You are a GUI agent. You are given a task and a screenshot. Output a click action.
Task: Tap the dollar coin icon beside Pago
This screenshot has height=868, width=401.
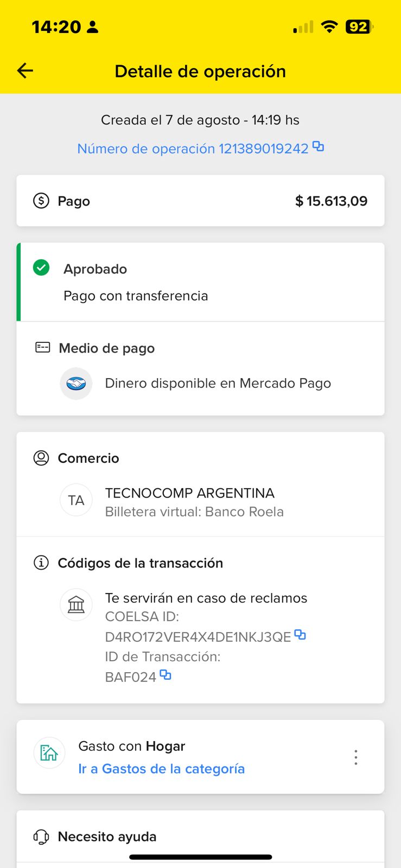(41, 201)
